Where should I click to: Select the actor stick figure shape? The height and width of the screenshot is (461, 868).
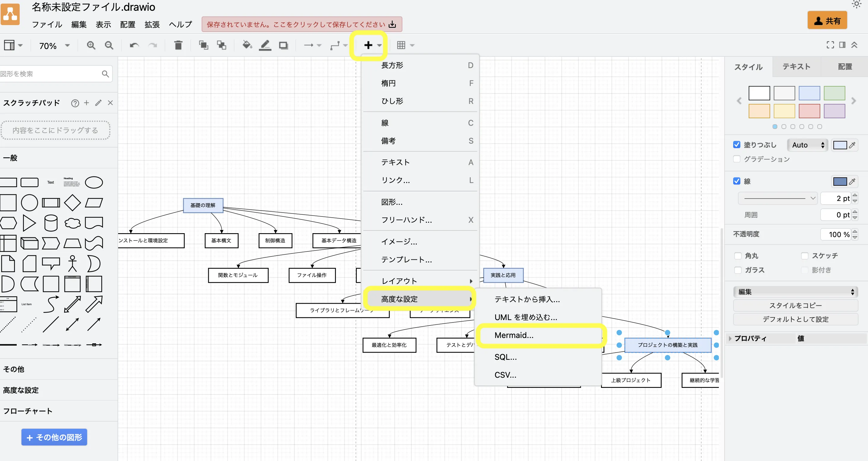click(72, 263)
